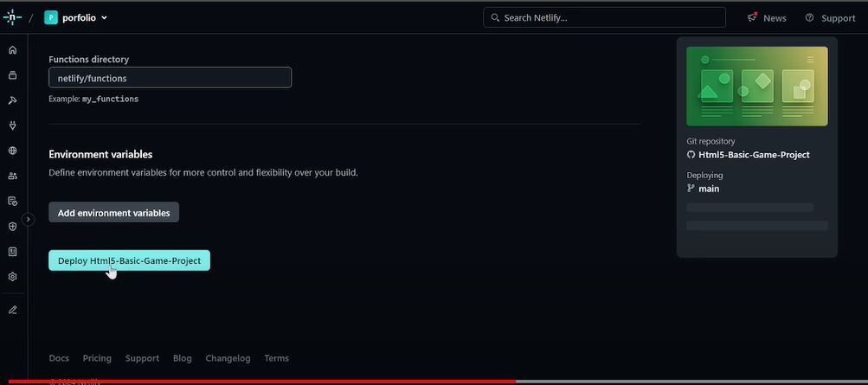Open the Docs footer link
The image size is (868, 385).
point(59,358)
